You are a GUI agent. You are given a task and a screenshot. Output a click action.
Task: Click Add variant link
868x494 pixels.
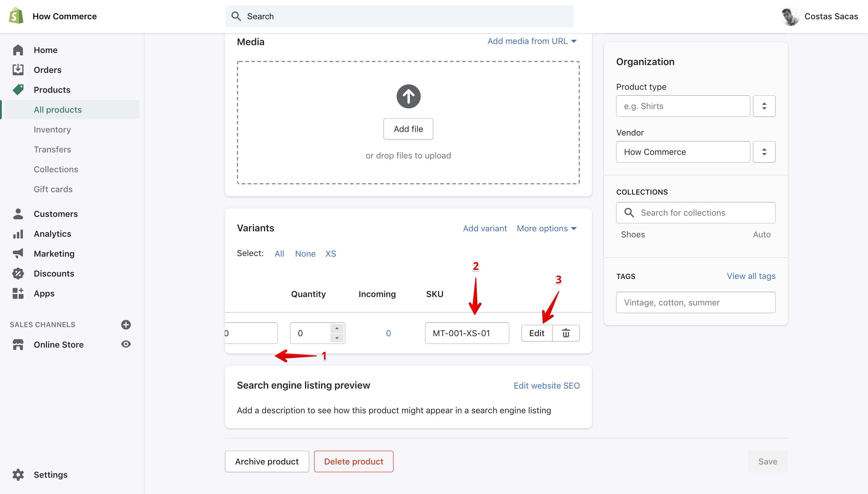point(485,228)
